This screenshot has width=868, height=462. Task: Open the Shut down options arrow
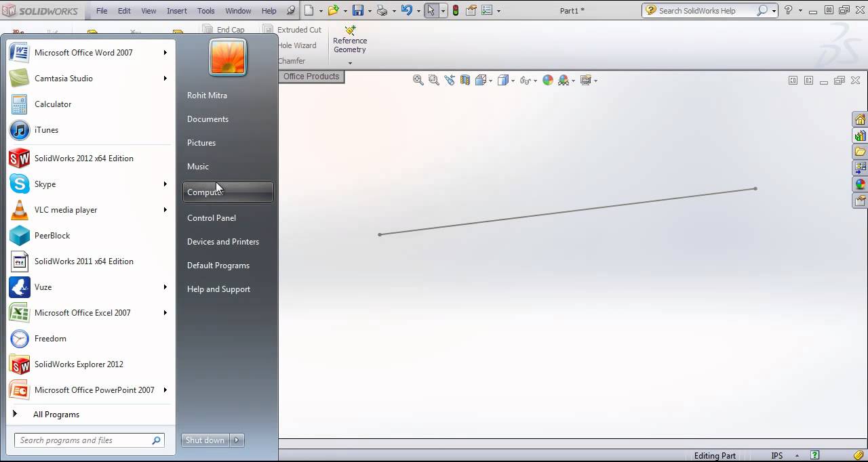[x=237, y=440]
